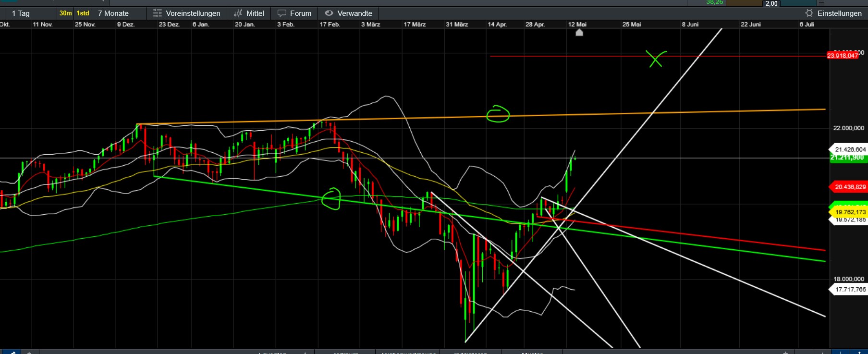Show Verwandte related instruments

pyautogui.click(x=349, y=13)
